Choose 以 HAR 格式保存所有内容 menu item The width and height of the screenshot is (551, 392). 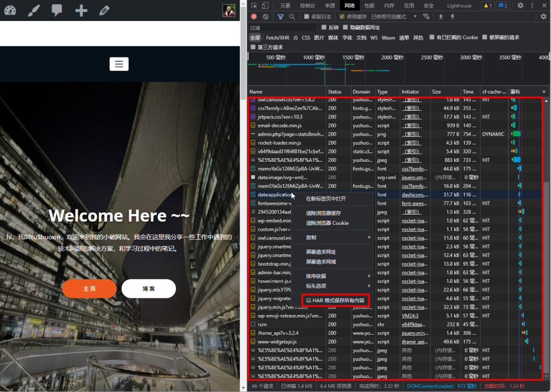[335, 300]
